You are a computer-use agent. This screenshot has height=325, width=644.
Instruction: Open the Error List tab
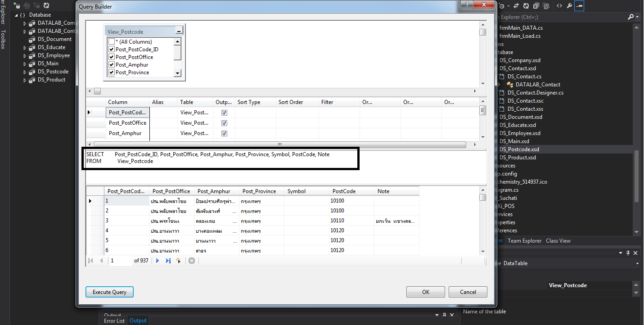pyautogui.click(x=114, y=321)
